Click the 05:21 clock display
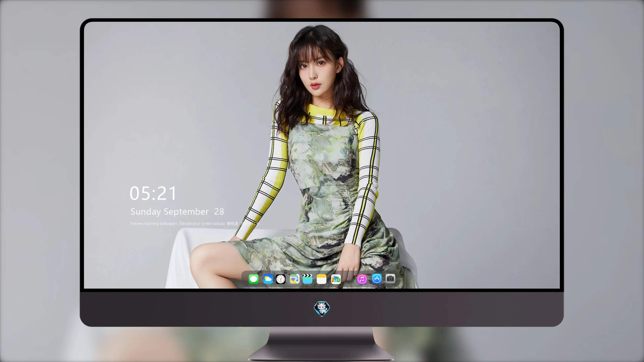 tap(153, 193)
